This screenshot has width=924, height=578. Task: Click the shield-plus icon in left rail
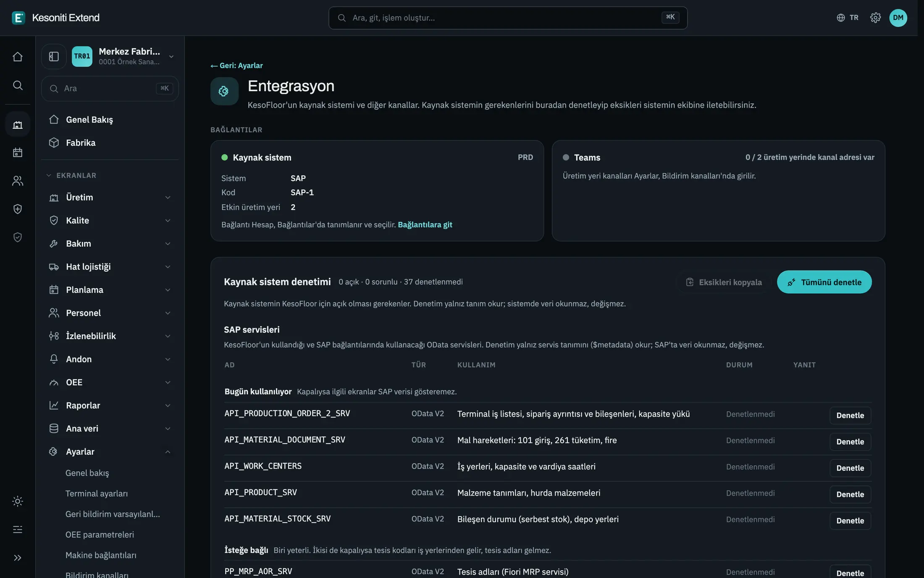click(18, 209)
